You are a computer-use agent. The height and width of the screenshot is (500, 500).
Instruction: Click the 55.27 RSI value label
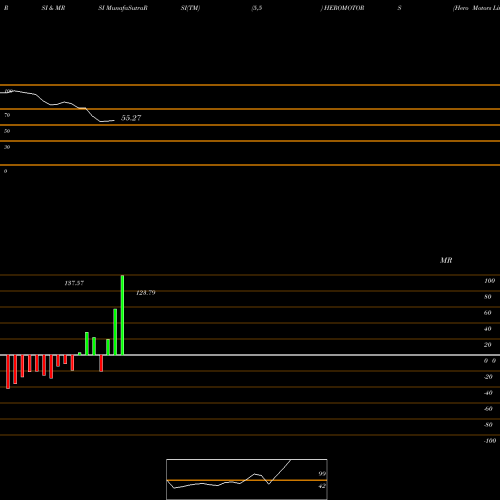coord(131,118)
